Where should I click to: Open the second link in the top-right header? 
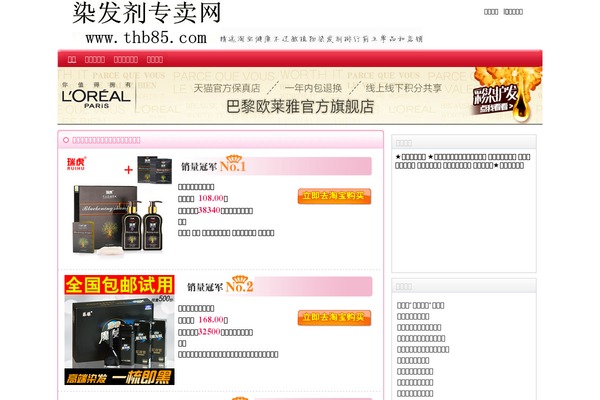[x=513, y=12]
